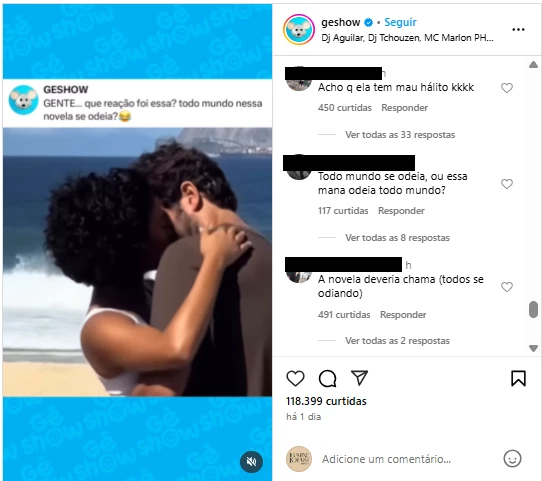Focus the 'Adicione um comentário' field

coord(386,459)
